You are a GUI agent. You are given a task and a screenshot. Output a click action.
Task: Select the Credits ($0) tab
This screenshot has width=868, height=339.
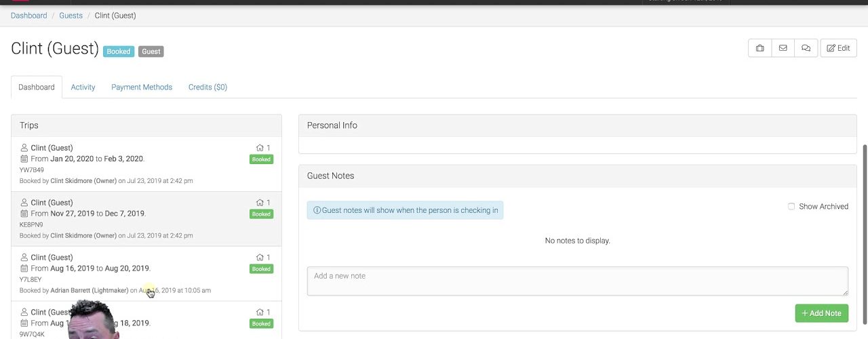pos(208,87)
